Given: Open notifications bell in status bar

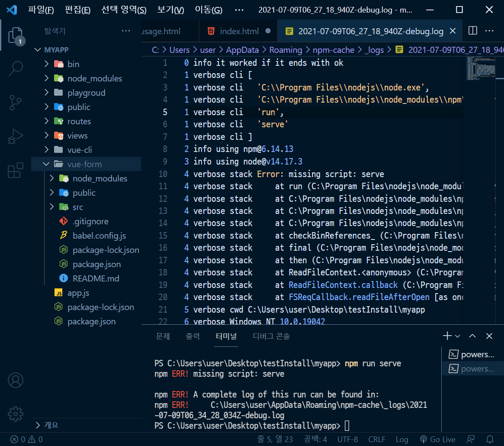Looking at the screenshot, I should tap(490, 439).
